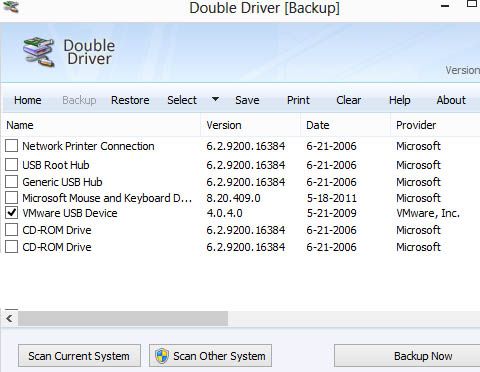Open the Select dropdown arrow

pos(216,99)
